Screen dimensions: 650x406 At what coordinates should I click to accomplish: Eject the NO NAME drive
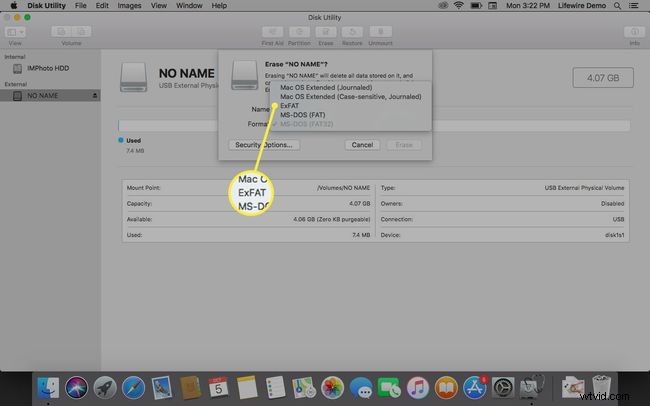(x=95, y=96)
